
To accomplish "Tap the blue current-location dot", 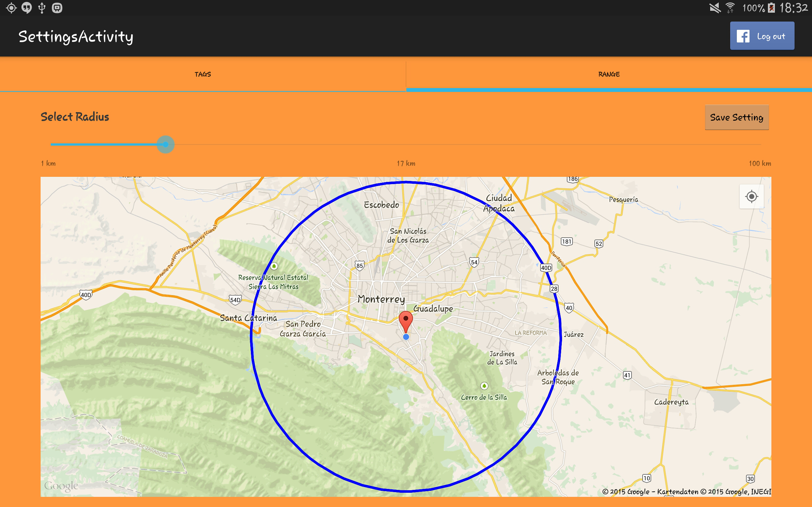I will click(x=406, y=337).
